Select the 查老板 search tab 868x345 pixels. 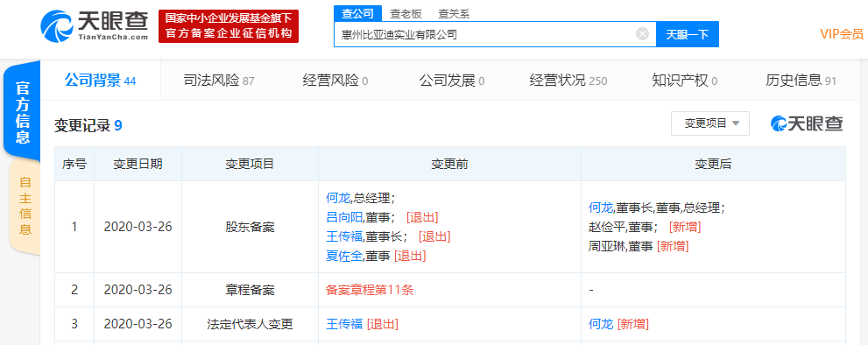406,14
